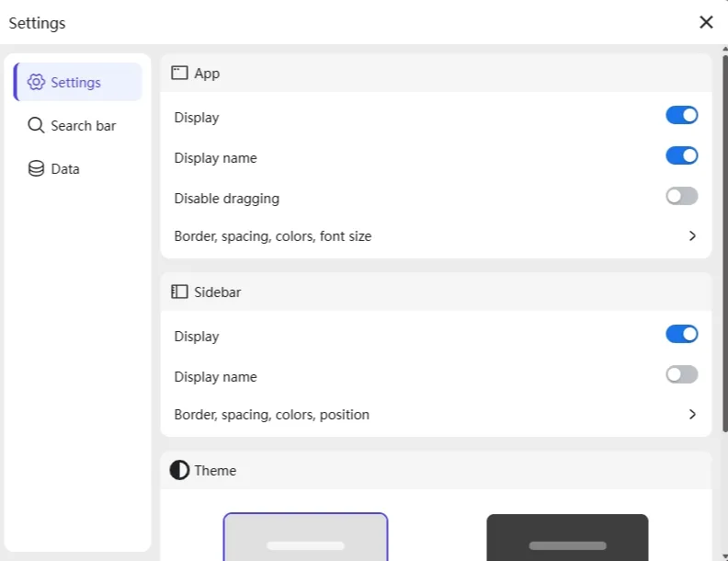Click the App section header label

[x=207, y=74]
